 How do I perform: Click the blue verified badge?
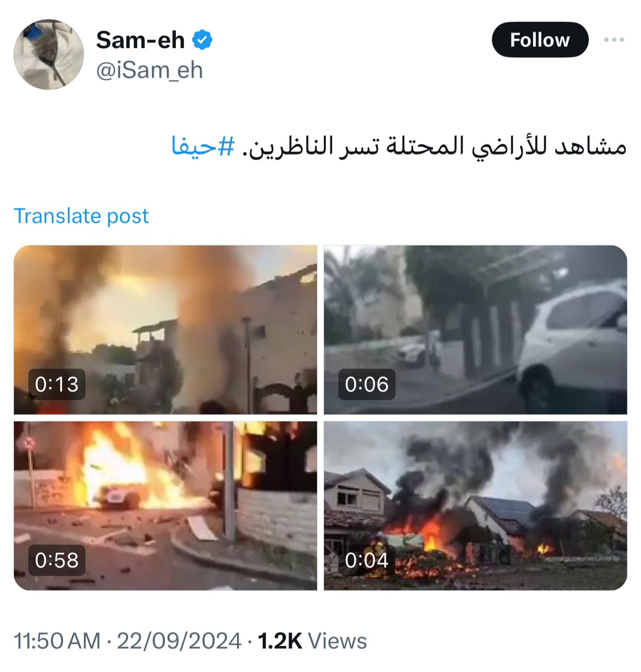point(202,40)
